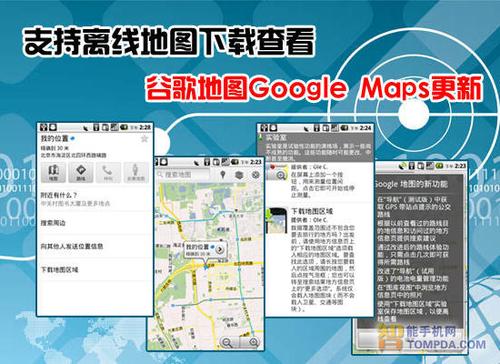Click the 搜索地图 search field
This screenshot has width=500, height=364.
183,175
